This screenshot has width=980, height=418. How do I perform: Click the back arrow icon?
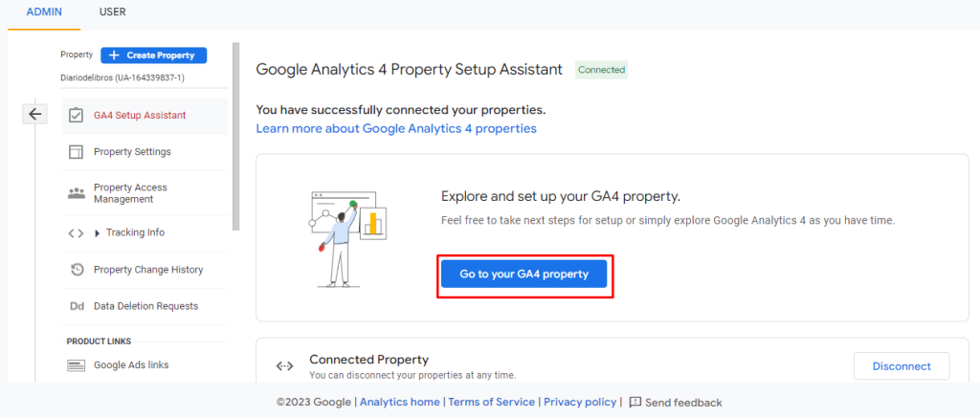point(34,115)
